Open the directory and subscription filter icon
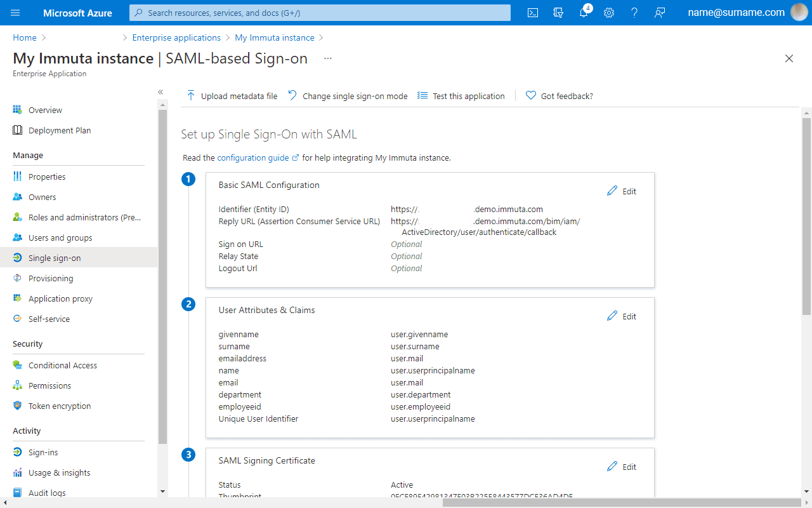This screenshot has width=812, height=508. 558,13
